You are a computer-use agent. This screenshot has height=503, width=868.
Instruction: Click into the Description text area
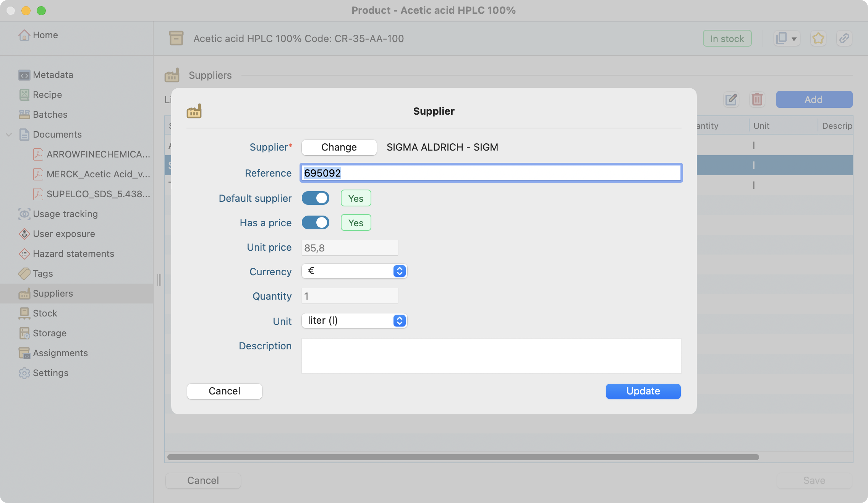coord(491,355)
